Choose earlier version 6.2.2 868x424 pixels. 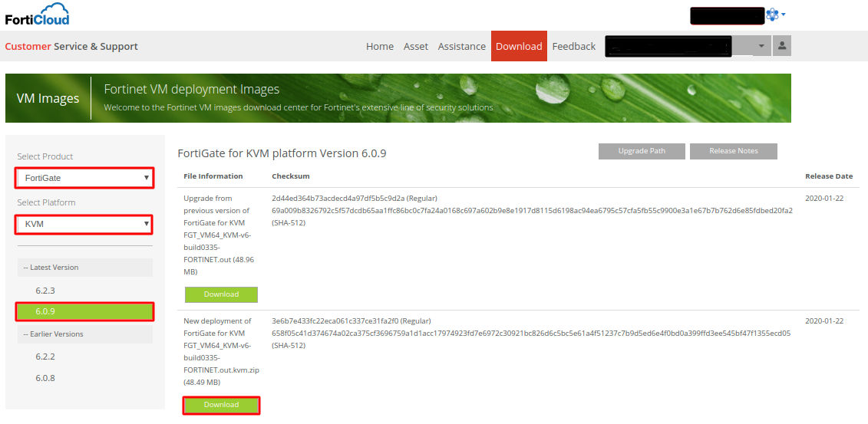(x=45, y=357)
